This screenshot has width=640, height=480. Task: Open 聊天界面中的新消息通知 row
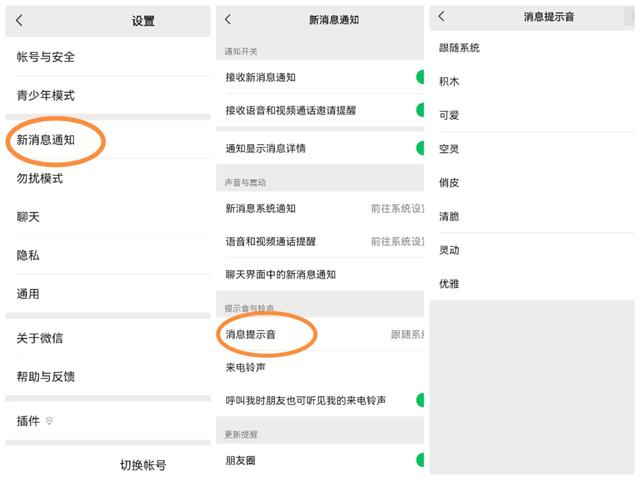coord(320,274)
